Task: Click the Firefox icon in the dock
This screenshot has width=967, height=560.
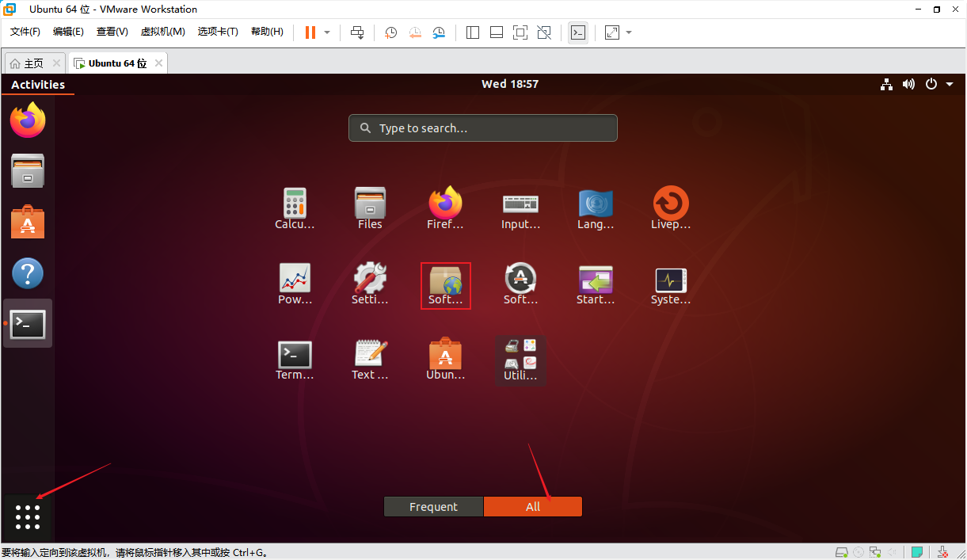Action: point(28,120)
